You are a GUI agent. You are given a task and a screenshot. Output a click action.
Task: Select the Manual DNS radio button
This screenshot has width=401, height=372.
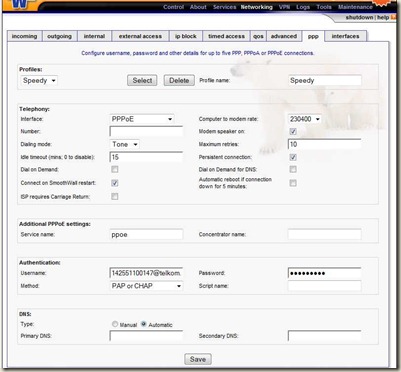[115, 324]
